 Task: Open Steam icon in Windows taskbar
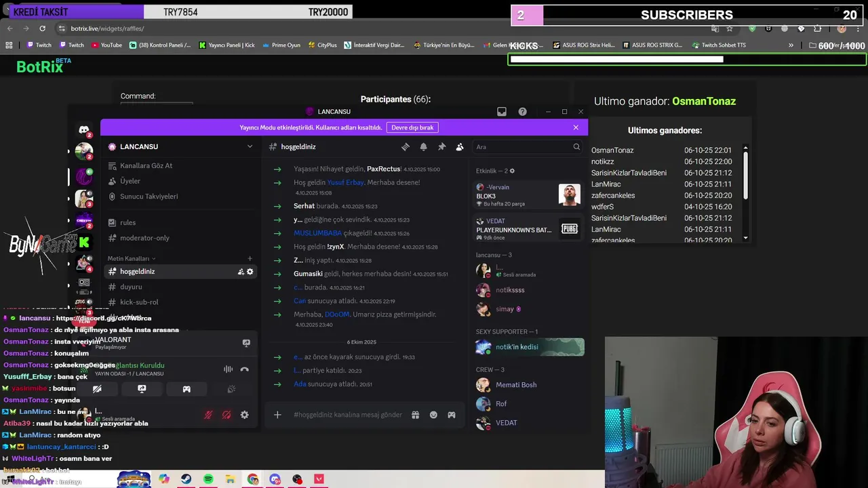click(186, 479)
